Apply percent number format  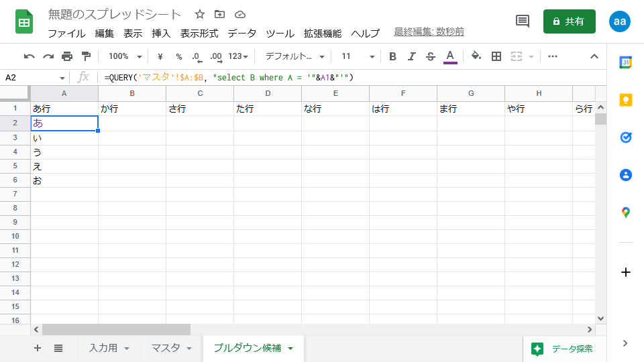(179, 56)
